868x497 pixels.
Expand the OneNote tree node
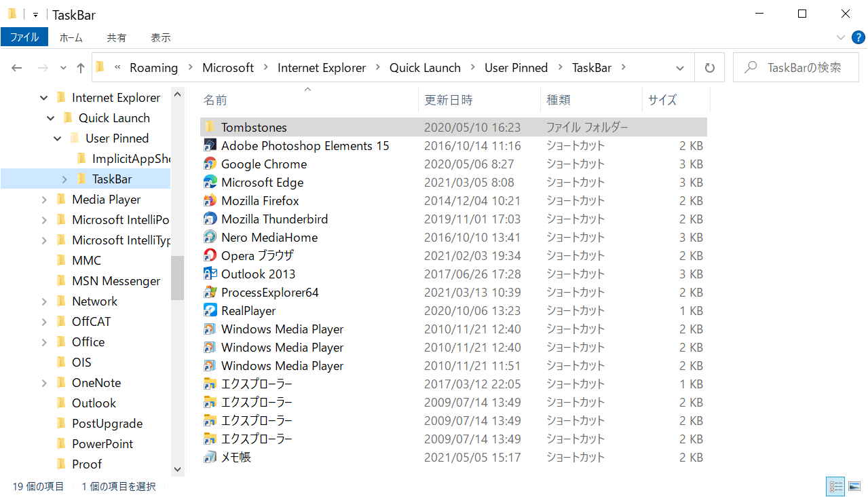[x=44, y=383]
